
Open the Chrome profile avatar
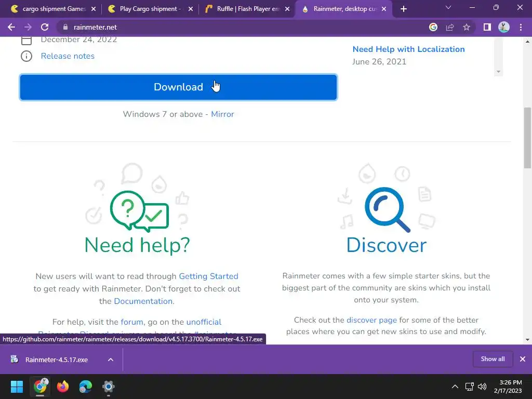504,27
